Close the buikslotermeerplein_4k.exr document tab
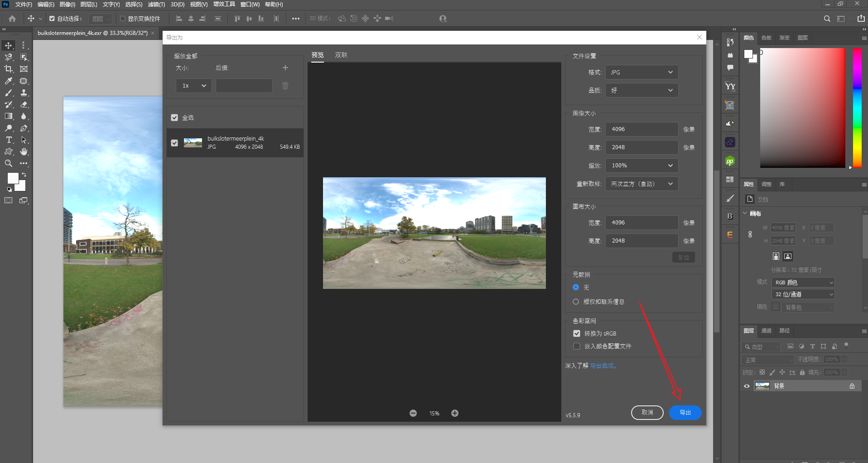The height and width of the screenshot is (463, 868). click(153, 33)
